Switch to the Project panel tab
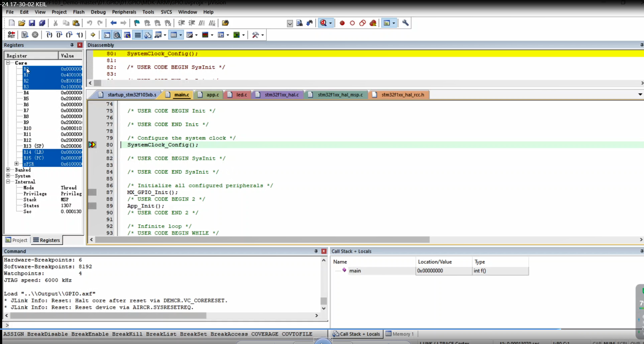 pyautogui.click(x=17, y=240)
